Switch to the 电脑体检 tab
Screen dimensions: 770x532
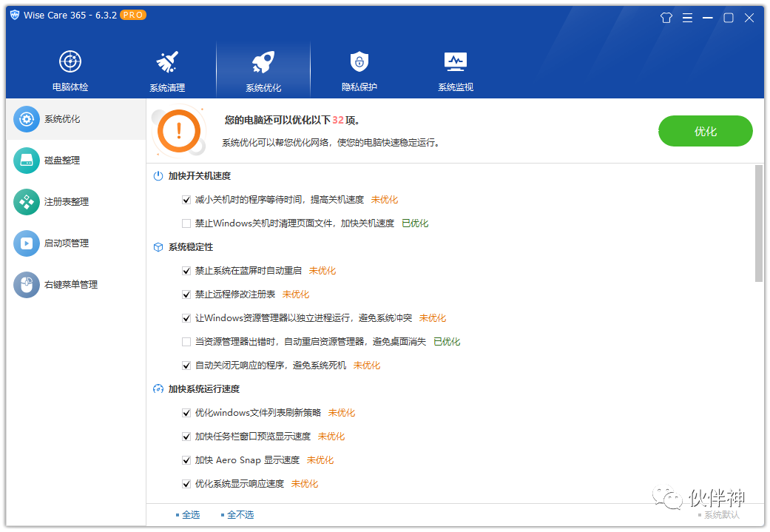70,69
